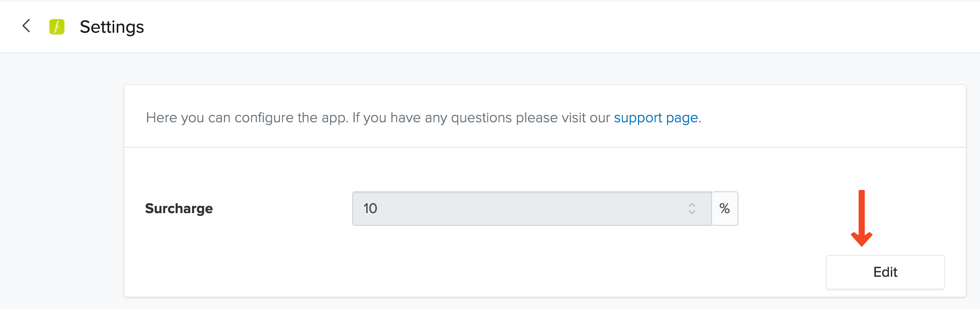980x309 pixels.
Task: Return to previous page via header back arrow
Action: (26, 26)
